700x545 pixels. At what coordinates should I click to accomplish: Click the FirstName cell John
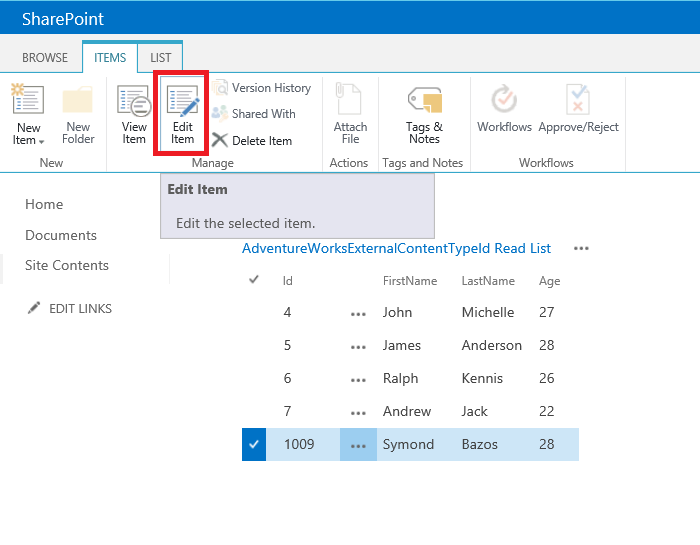pyautogui.click(x=397, y=312)
